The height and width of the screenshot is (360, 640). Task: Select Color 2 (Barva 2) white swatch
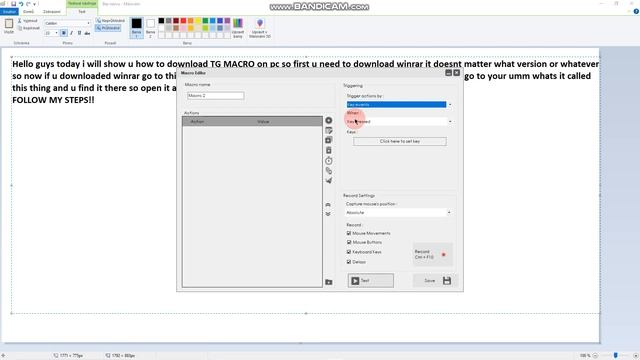[x=150, y=28]
